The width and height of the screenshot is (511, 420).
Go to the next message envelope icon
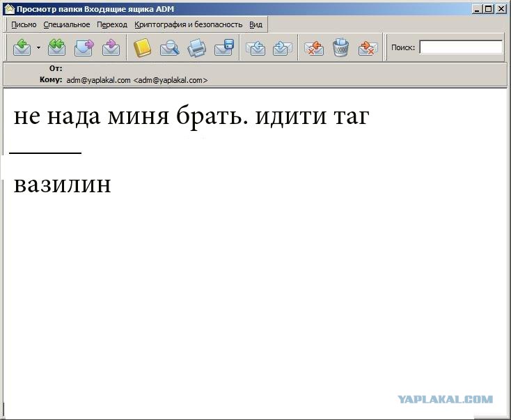coord(282,47)
